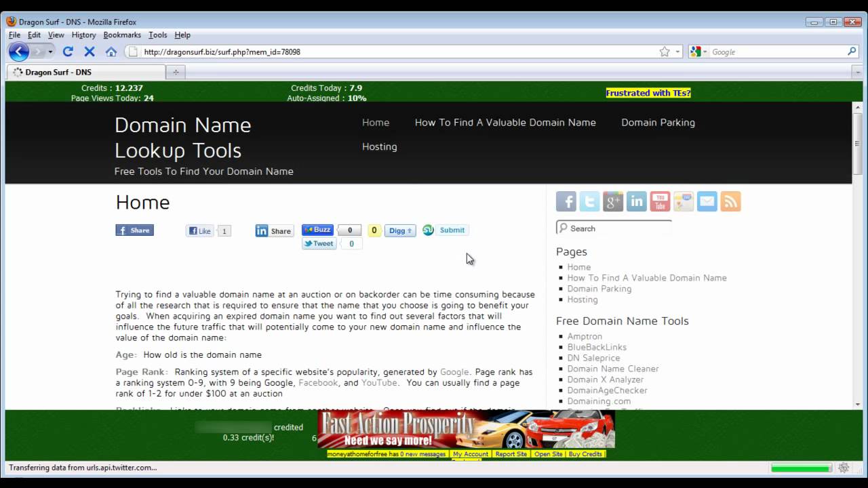Open the URL bar history dropdown

(677, 52)
